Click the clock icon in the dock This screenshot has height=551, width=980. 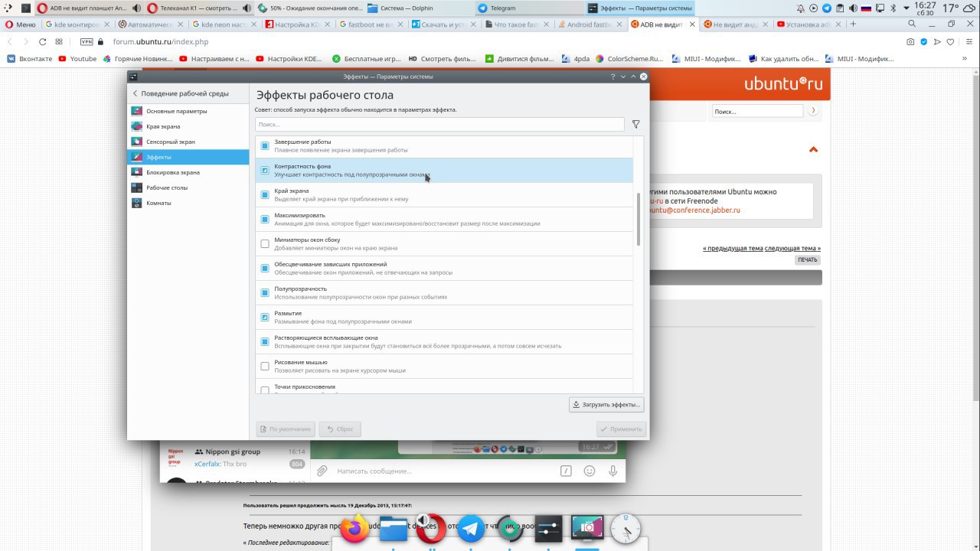coord(626,529)
